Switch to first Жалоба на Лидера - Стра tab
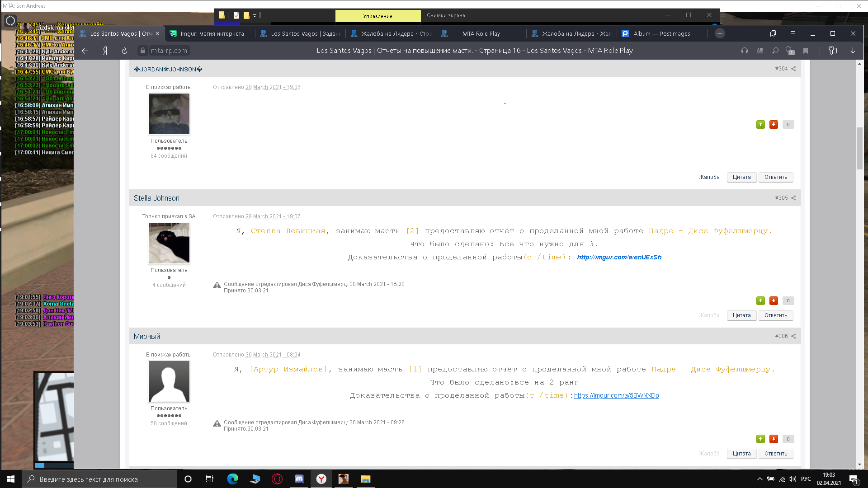The image size is (868, 488). pyautogui.click(x=391, y=33)
